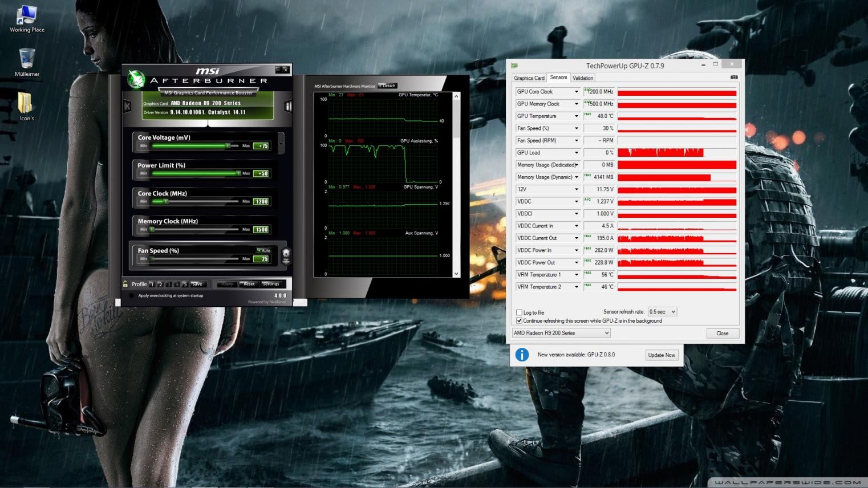868x488 pixels.
Task: Click the blue info icon in update notice
Action: click(x=522, y=355)
